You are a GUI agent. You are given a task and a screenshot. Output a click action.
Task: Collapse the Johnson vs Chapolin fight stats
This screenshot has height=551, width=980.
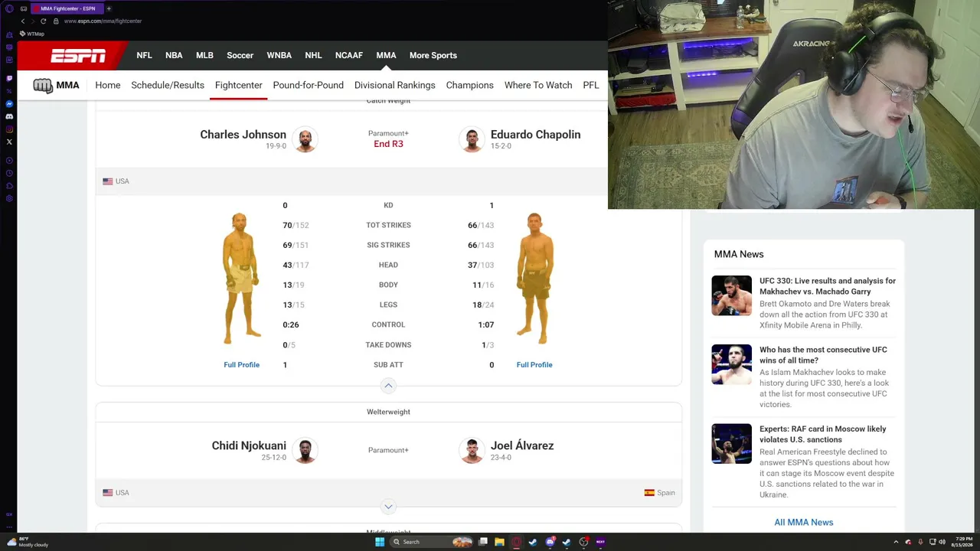[388, 386]
